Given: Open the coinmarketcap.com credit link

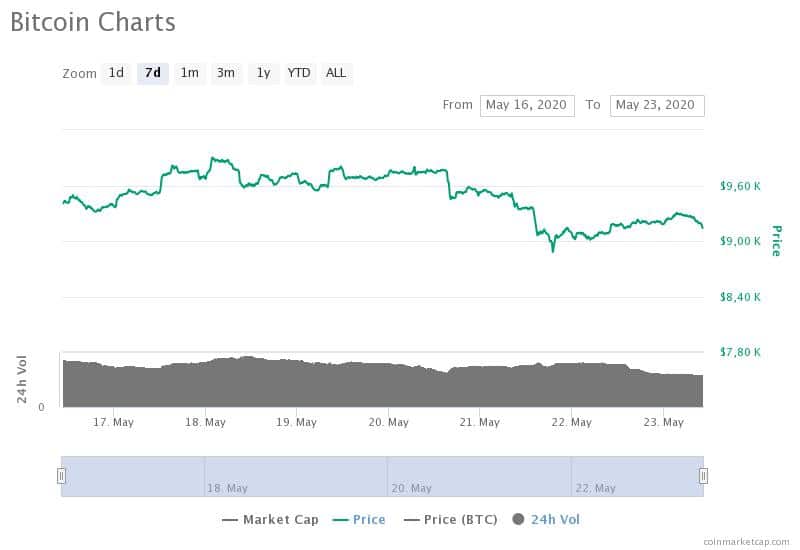Looking at the screenshot, I should [746, 542].
